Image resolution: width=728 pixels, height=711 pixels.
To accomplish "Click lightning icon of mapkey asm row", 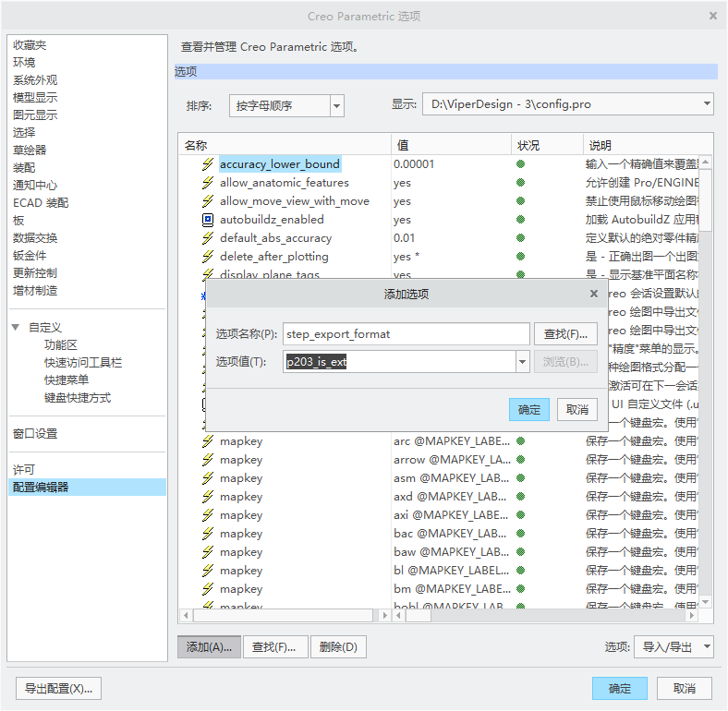I will (x=208, y=478).
